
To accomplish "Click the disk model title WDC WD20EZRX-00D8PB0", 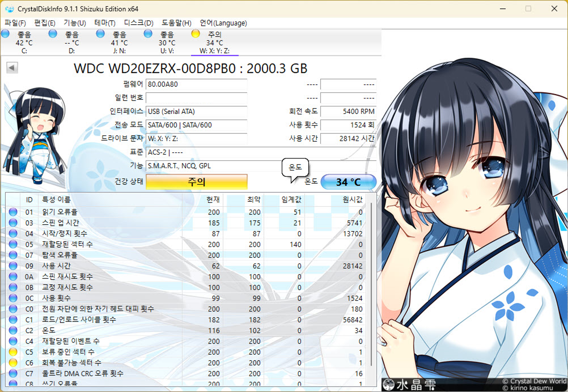I will (190, 68).
